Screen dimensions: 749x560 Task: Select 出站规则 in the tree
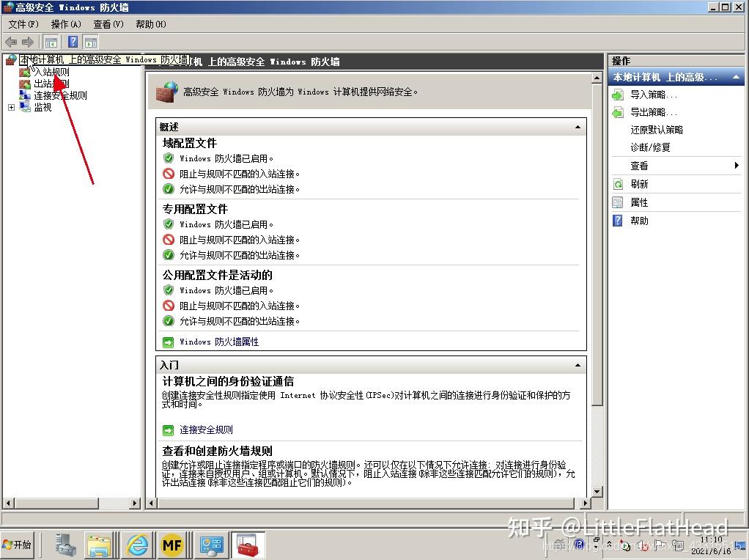(51, 84)
